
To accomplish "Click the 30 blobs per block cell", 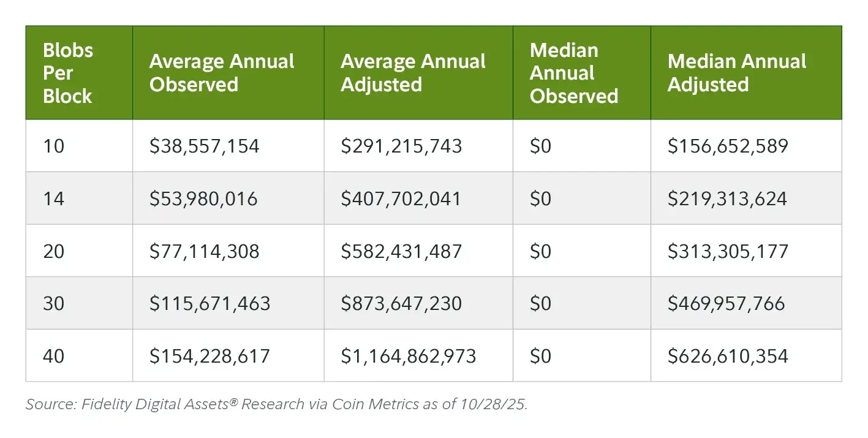I will 54,304.
